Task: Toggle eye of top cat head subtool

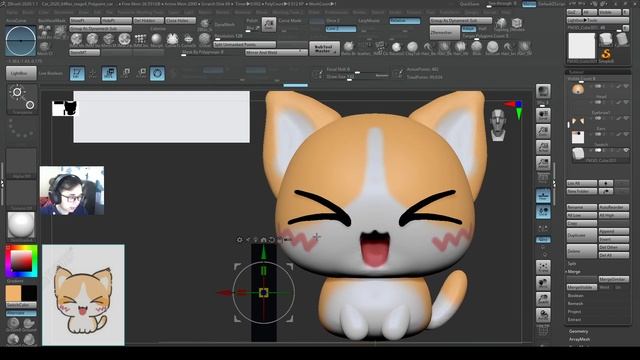Action: tap(626, 86)
